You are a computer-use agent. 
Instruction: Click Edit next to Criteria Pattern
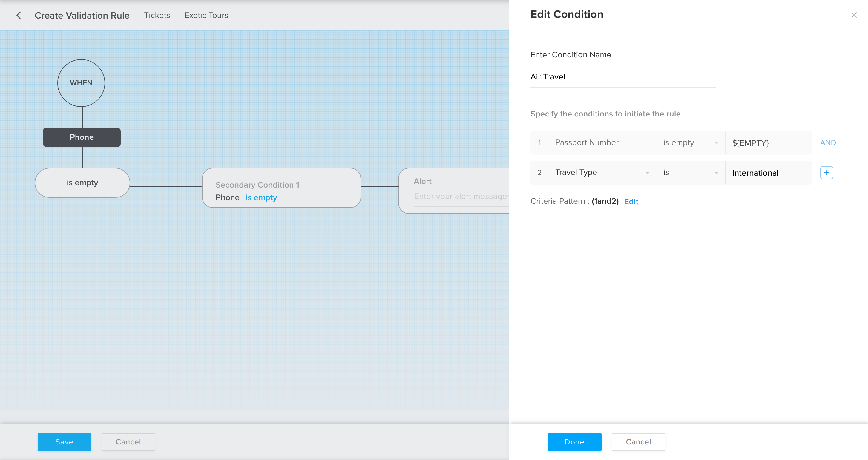coord(631,202)
